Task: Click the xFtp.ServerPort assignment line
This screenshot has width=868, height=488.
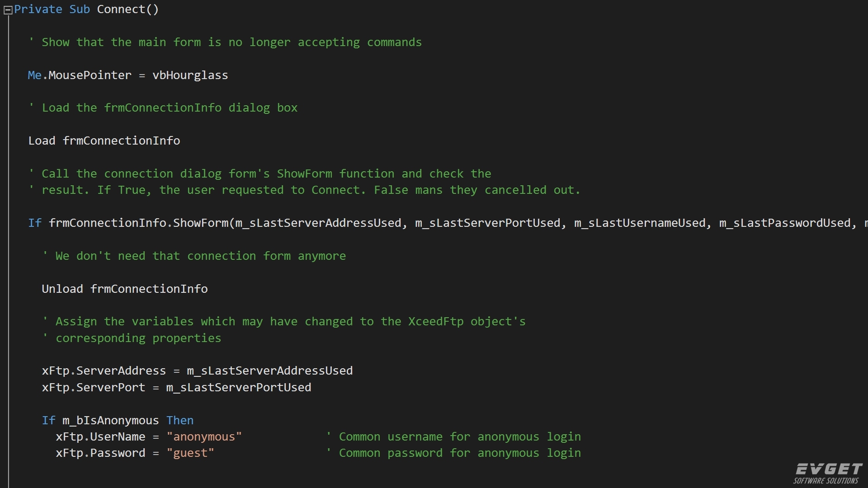Action: 176,387
